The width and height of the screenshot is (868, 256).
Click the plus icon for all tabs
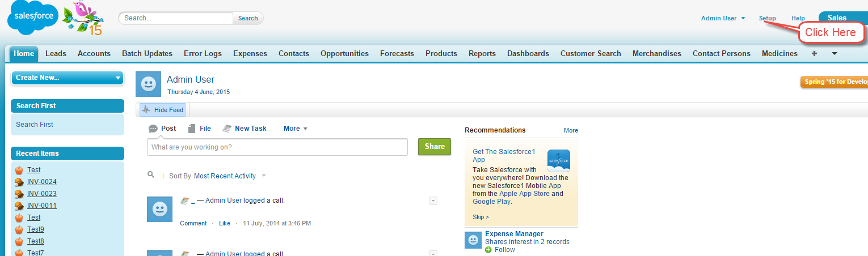click(815, 54)
